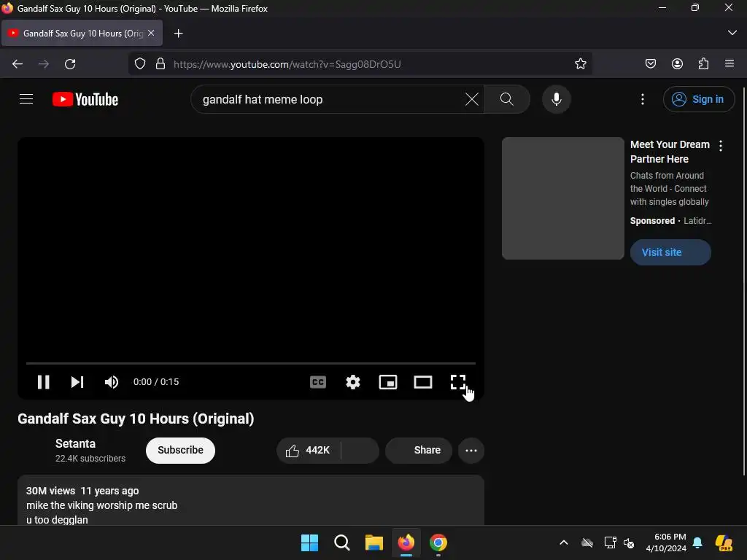Launch File Explorer from taskbar
The height and width of the screenshot is (560, 747).
(374, 542)
